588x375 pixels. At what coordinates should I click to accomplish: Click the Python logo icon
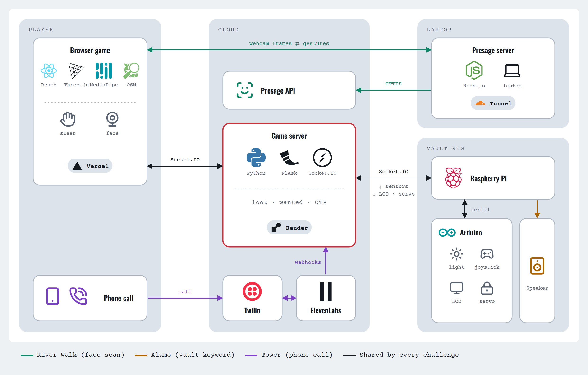(x=256, y=158)
